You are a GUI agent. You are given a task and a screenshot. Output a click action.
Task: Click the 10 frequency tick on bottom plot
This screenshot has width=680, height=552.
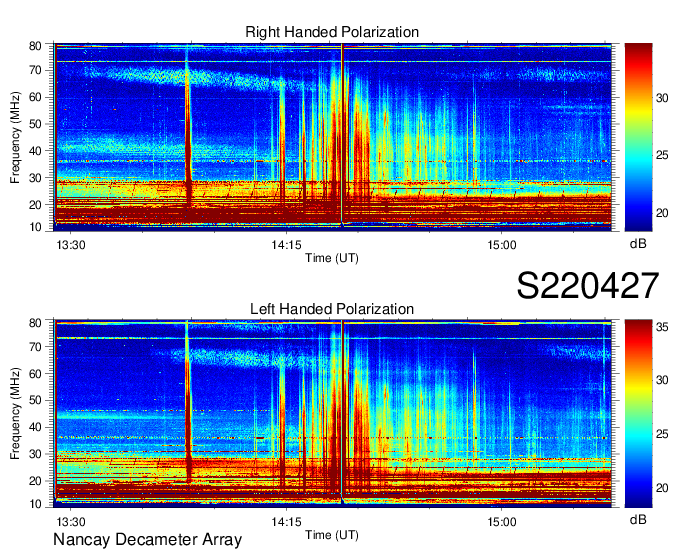tap(35, 503)
